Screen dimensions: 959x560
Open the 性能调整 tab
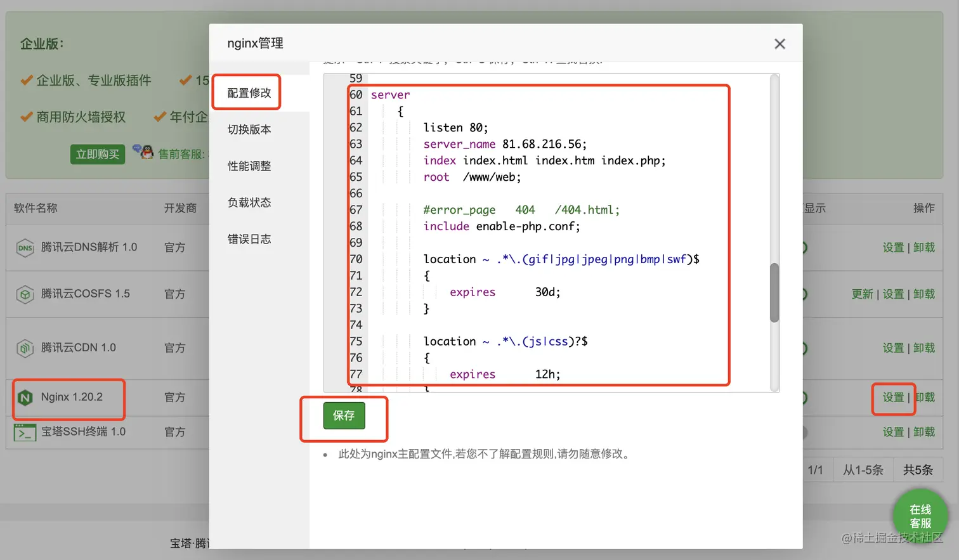click(249, 166)
